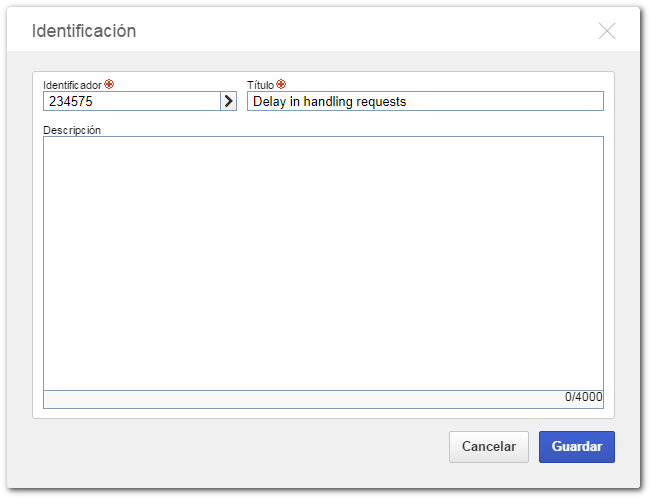Save the record with the Guardar button

(577, 447)
